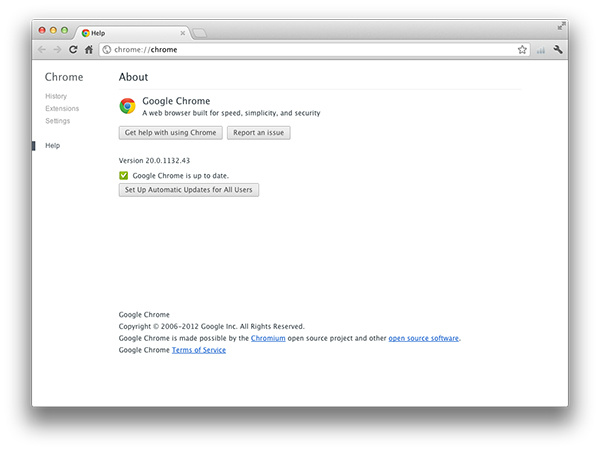Open a new tab
The image size is (600, 451).
tap(199, 34)
